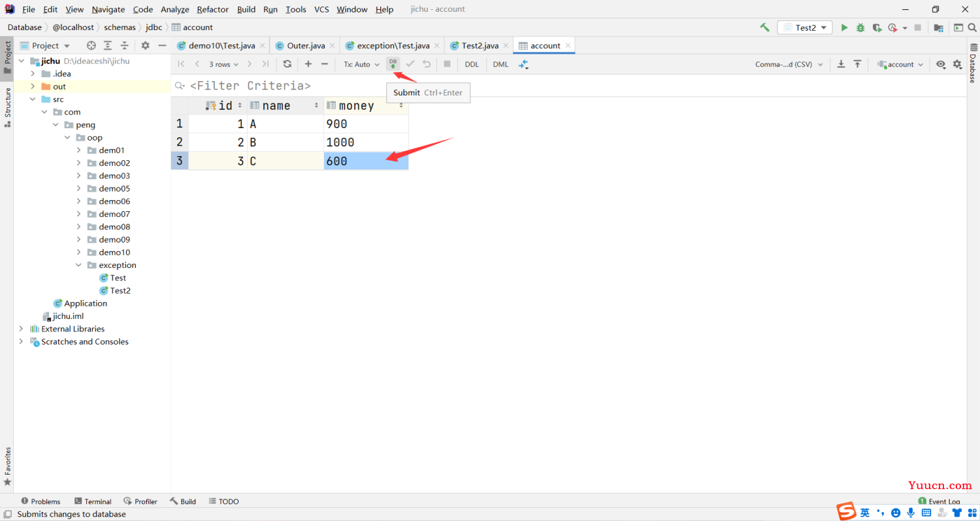
Task: Click locate-target icon in Project panel
Action: pyautogui.click(x=91, y=45)
